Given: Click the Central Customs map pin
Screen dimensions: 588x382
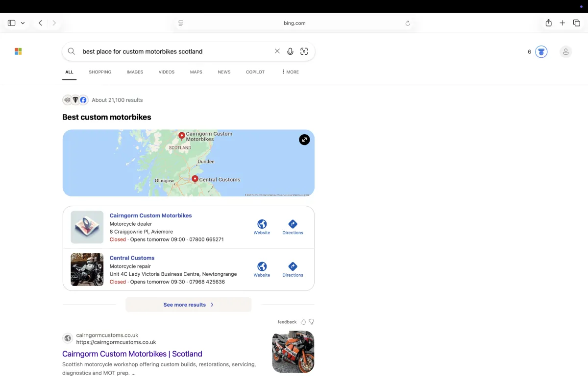Looking at the screenshot, I should pyautogui.click(x=195, y=180).
